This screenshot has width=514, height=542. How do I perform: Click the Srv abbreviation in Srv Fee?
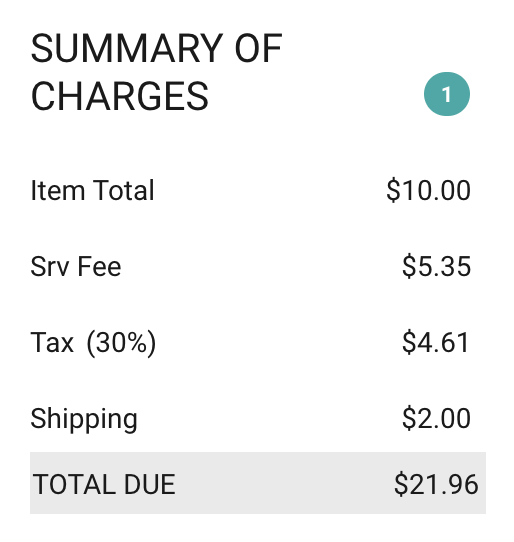tap(50, 267)
